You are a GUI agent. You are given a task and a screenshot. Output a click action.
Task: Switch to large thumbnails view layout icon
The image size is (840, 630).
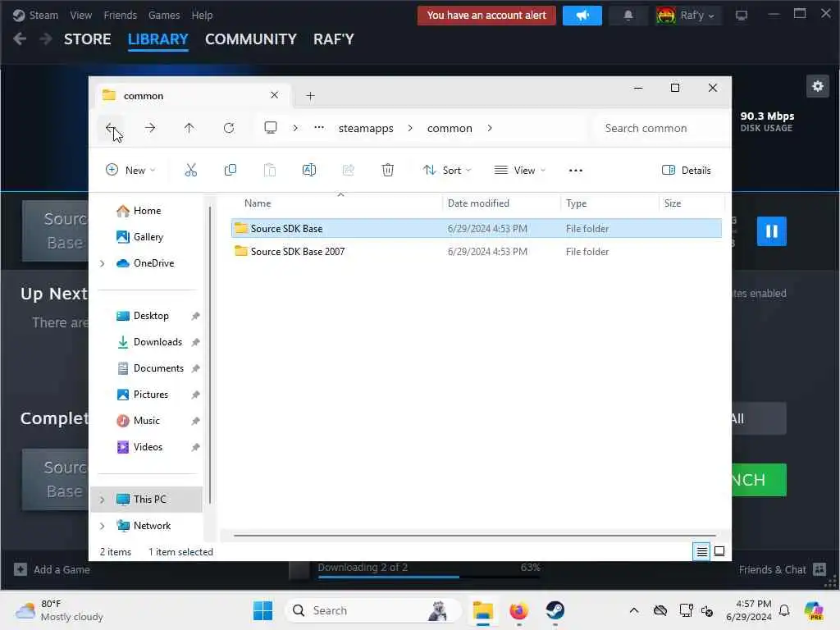tap(719, 551)
